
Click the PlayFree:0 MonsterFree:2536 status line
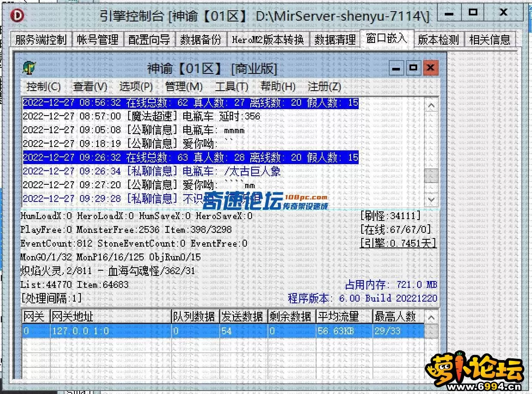(x=126, y=230)
